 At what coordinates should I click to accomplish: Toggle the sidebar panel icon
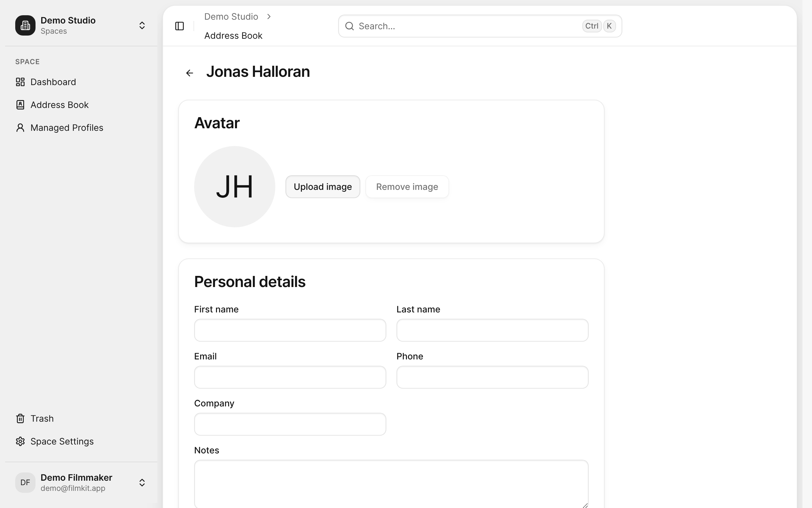(x=180, y=26)
